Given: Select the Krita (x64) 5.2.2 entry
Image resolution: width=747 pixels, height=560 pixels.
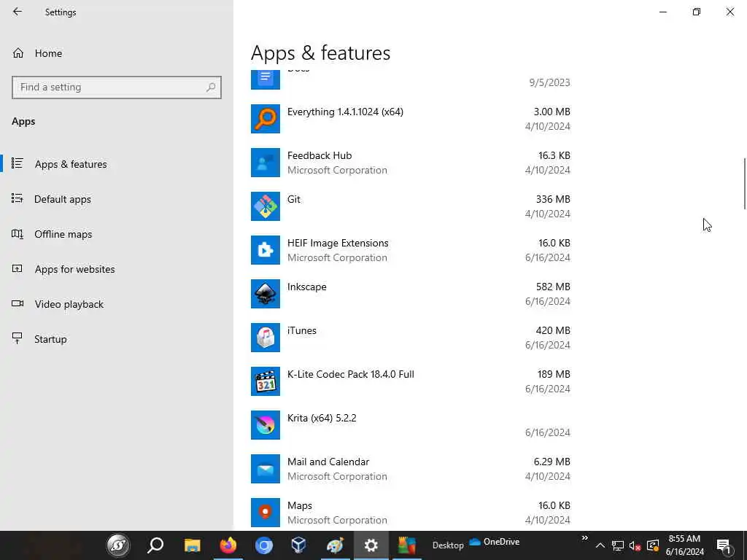Looking at the screenshot, I should click(322, 418).
